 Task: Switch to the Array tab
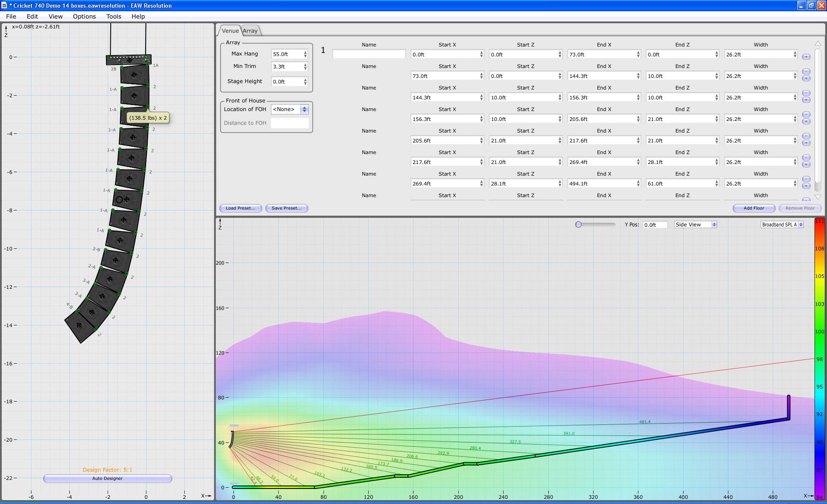(250, 31)
